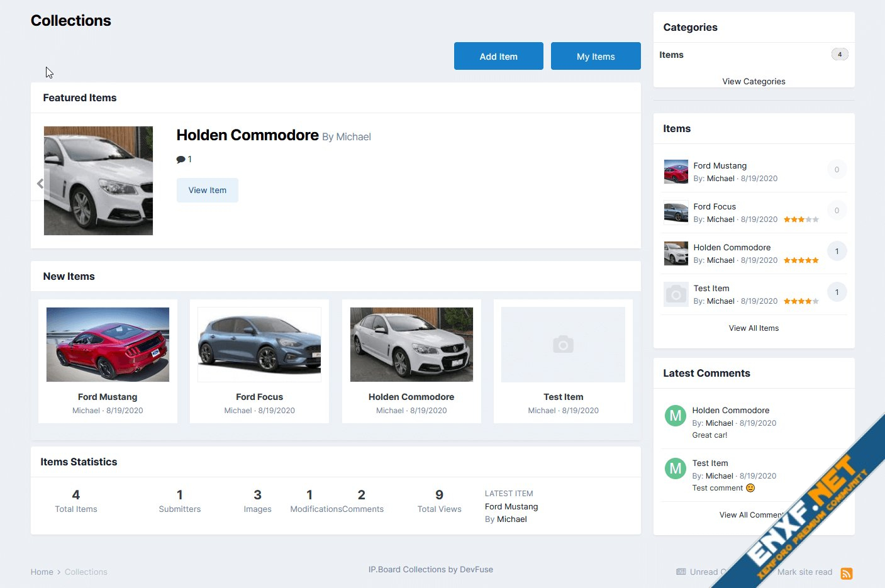Click Holden Commodore star rating in sidebar

point(801,260)
